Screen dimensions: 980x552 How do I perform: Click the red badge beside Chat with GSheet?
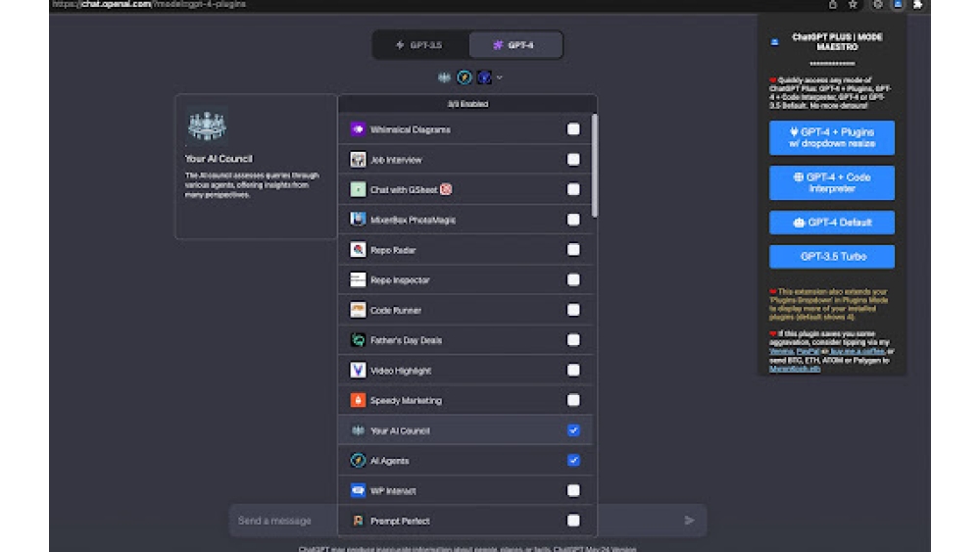tap(446, 189)
